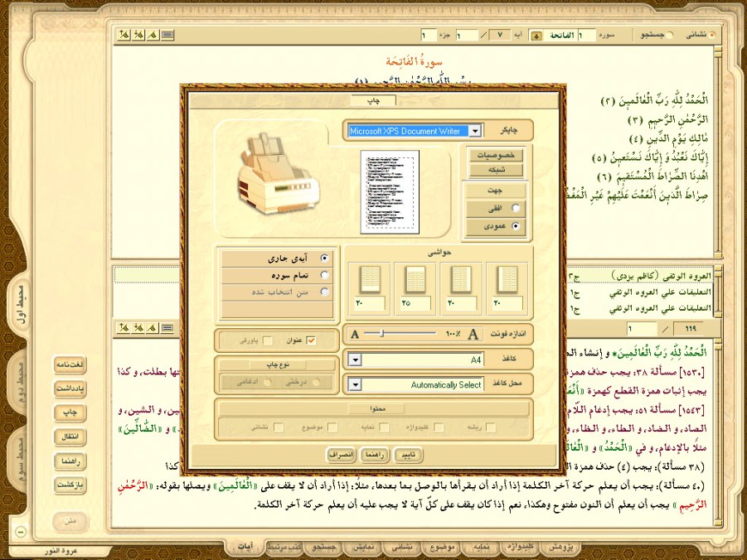Open the A4 paper size dropdown
747x560 pixels.
(355, 360)
